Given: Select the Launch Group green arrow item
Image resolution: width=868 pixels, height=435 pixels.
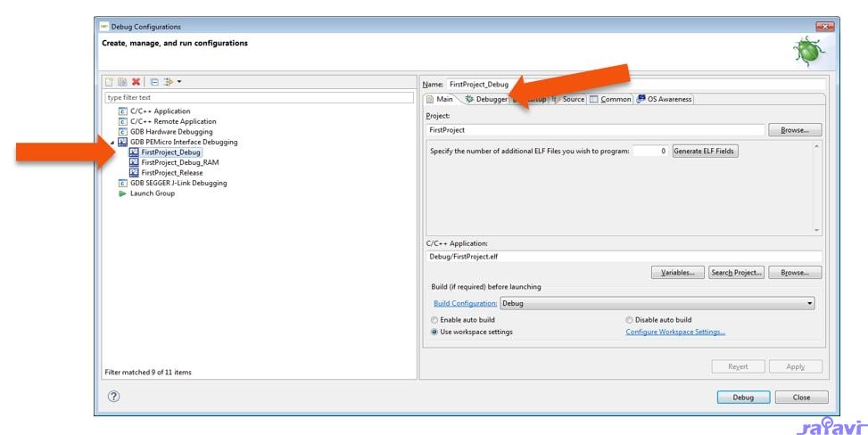Looking at the screenshot, I should coord(152,193).
